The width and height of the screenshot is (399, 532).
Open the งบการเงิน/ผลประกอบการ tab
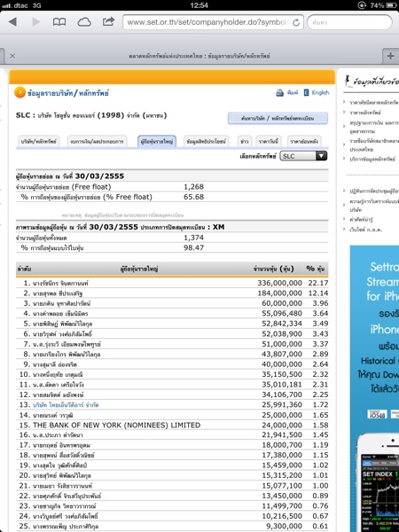97,141
